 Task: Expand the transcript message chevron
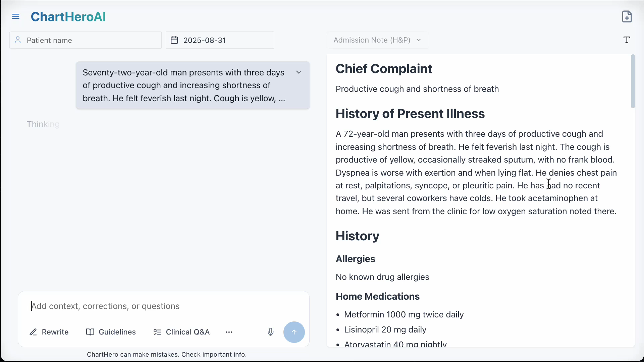click(x=299, y=72)
